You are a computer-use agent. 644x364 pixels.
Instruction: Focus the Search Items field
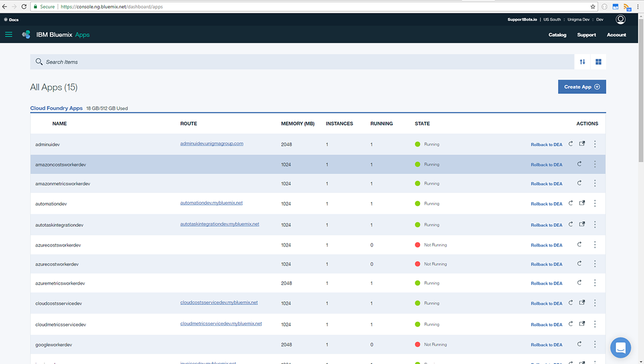(302, 62)
